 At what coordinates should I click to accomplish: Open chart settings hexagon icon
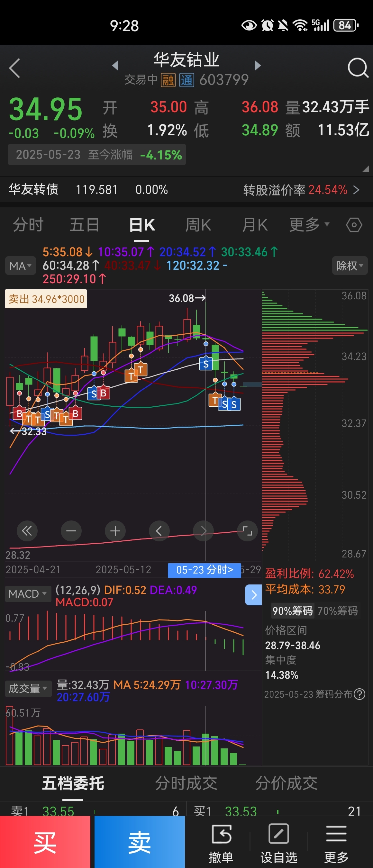click(x=354, y=225)
